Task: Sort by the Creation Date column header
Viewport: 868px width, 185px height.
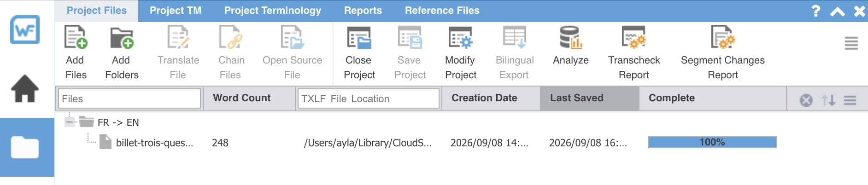Action: 491,98
